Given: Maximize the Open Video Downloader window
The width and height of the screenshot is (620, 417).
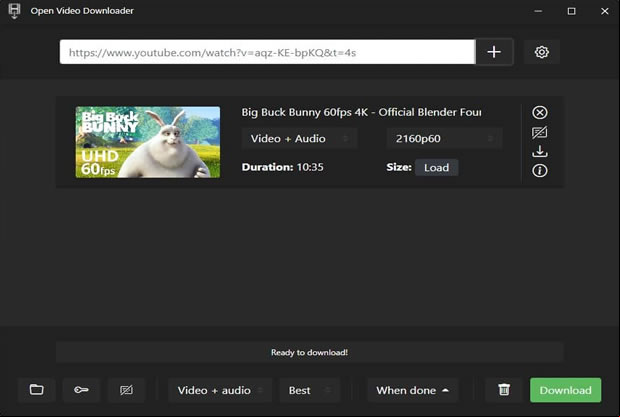Looking at the screenshot, I should click(x=571, y=11).
